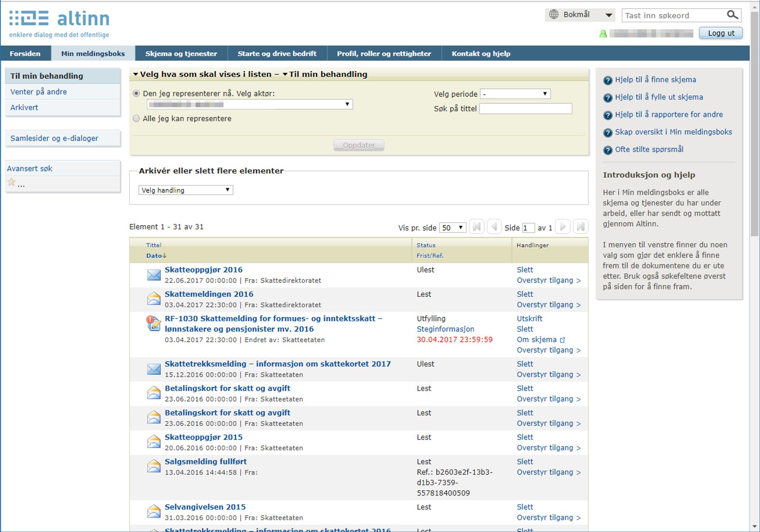
Task: Open Avansert søk link
Action: [63, 168]
